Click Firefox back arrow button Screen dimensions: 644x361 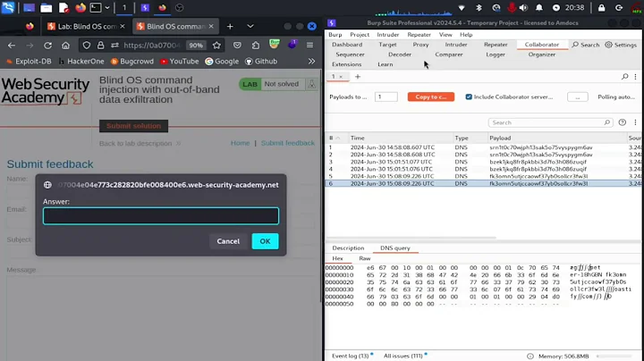[x=12, y=45]
